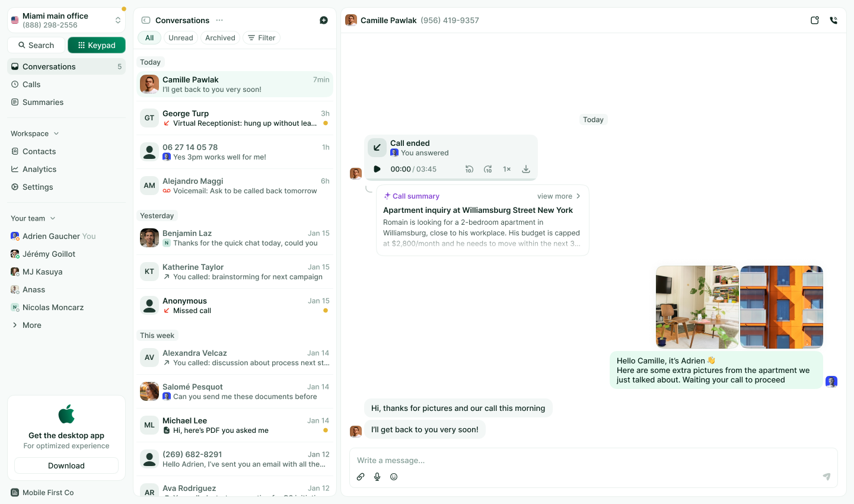854x504 pixels.
Task: Attach a file using the link icon
Action: (x=361, y=477)
